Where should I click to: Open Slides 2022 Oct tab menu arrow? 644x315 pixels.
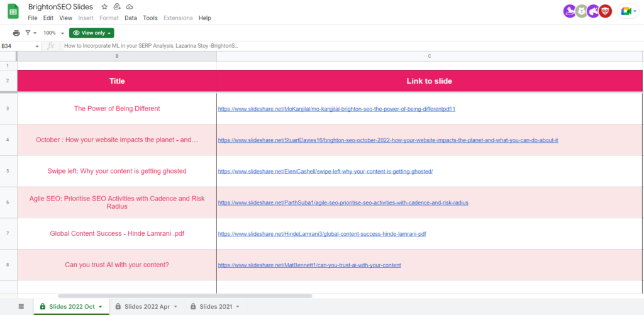(x=101, y=307)
